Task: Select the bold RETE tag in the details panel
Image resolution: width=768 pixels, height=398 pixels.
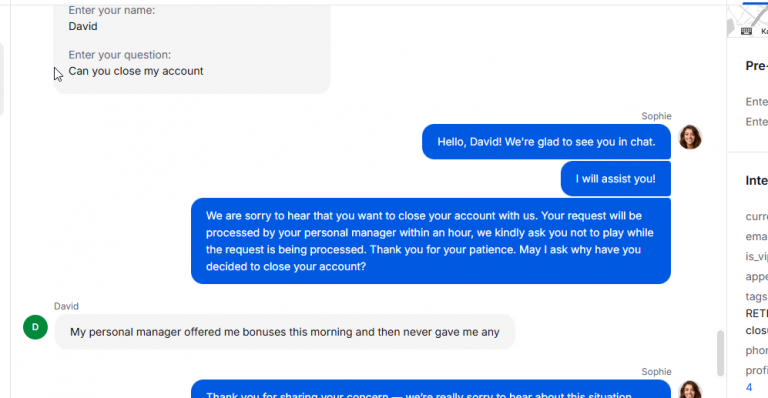Action: [x=757, y=313]
